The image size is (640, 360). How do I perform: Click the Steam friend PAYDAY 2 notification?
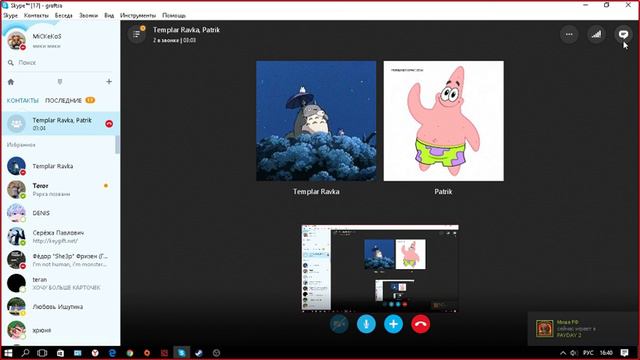(583, 329)
